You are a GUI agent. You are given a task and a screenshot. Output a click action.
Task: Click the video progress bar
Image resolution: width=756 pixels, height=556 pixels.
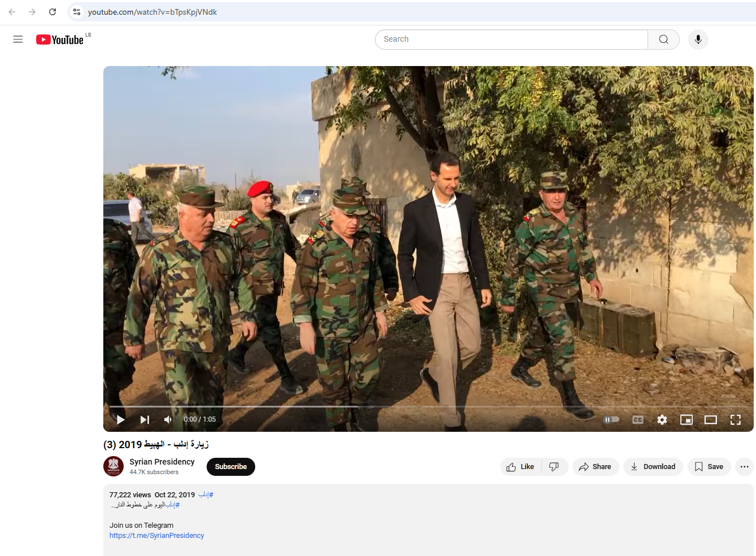click(x=395, y=406)
